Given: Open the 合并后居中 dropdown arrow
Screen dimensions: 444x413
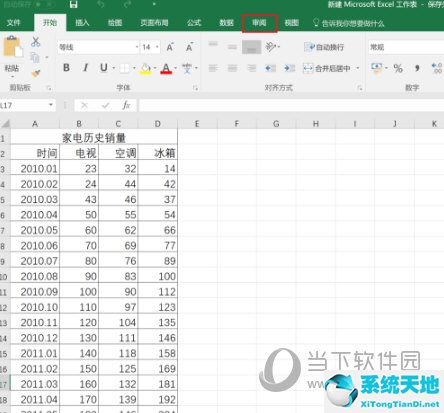Looking at the screenshot, I should (x=358, y=68).
